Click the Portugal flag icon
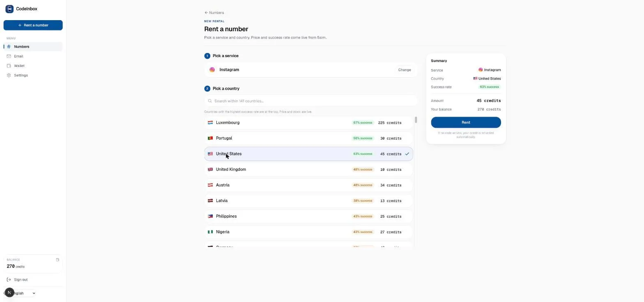Image resolution: width=644 pixels, height=302 pixels. pyautogui.click(x=210, y=138)
